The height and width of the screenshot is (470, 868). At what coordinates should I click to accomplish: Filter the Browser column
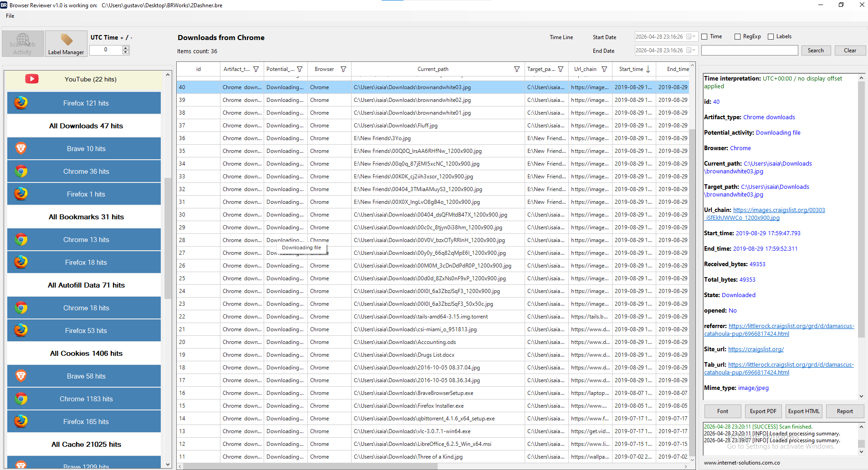point(343,69)
